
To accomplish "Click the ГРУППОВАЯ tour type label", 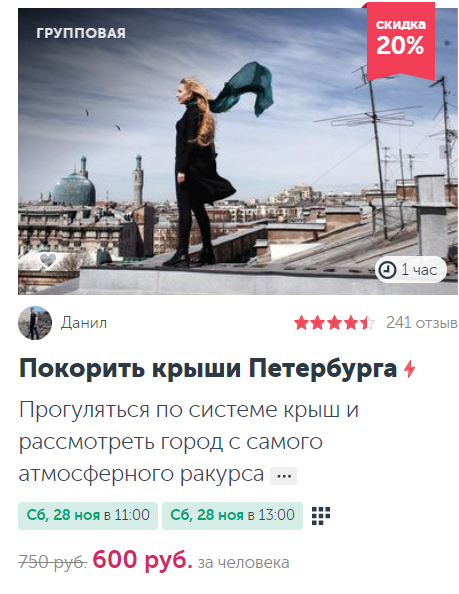I will 81,33.
